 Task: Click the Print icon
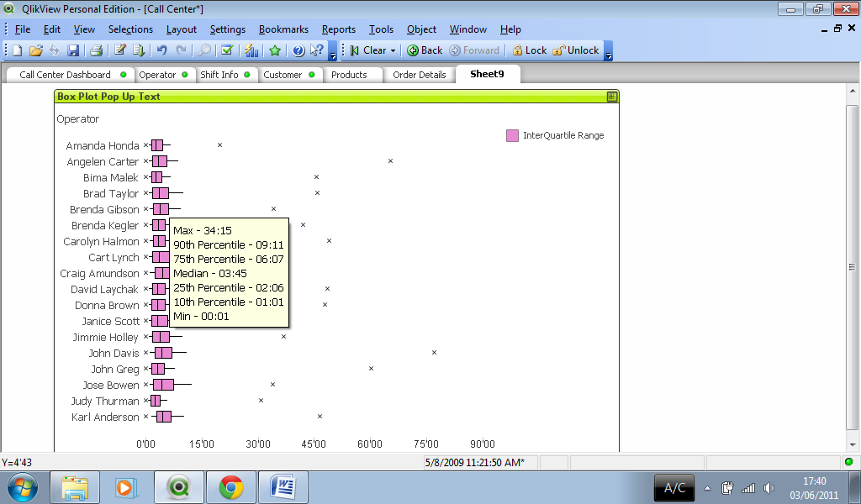coord(96,50)
